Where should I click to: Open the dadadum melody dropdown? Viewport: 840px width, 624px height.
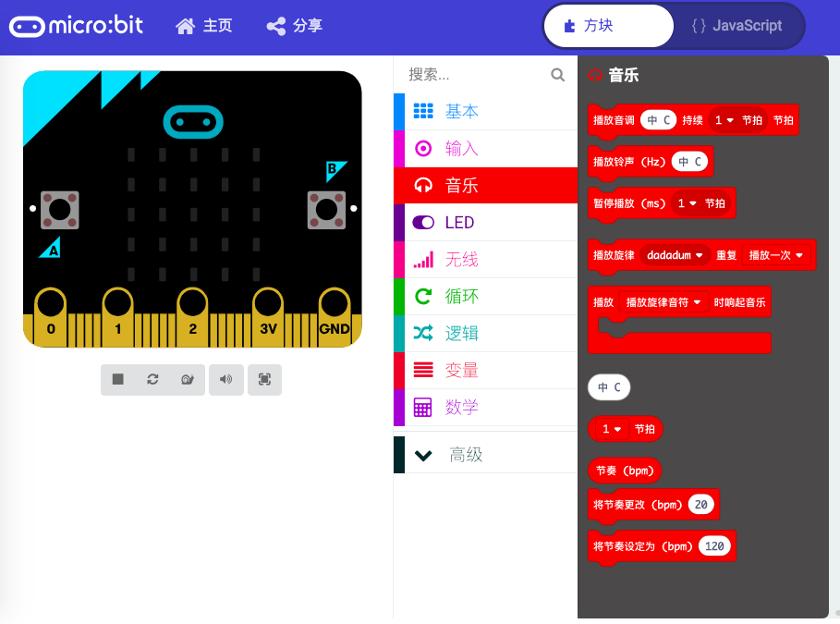pyautogui.click(x=675, y=255)
